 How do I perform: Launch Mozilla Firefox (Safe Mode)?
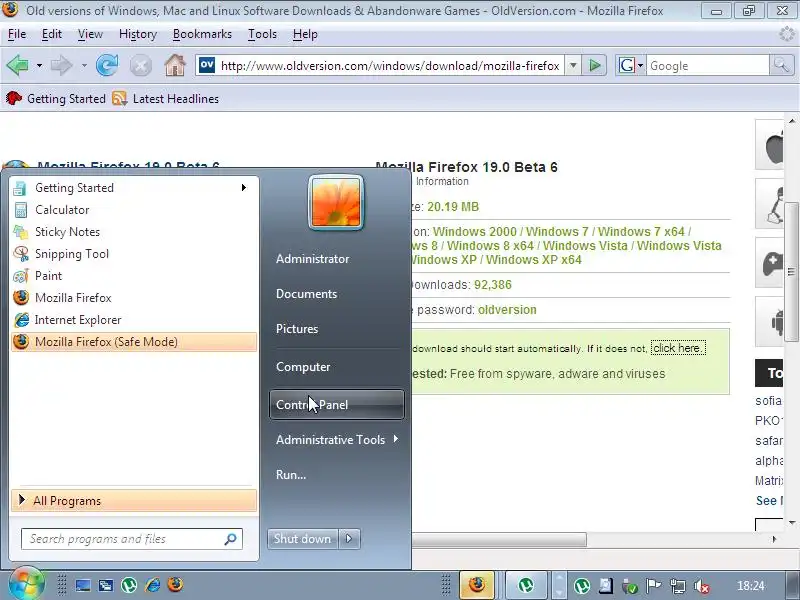pyautogui.click(x=134, y=342)
